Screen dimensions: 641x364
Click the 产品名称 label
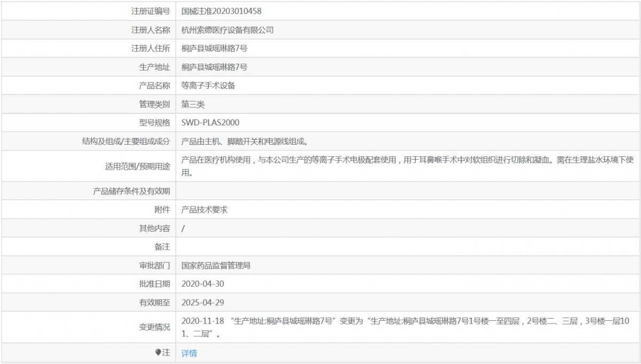click(x=154, y=86)
